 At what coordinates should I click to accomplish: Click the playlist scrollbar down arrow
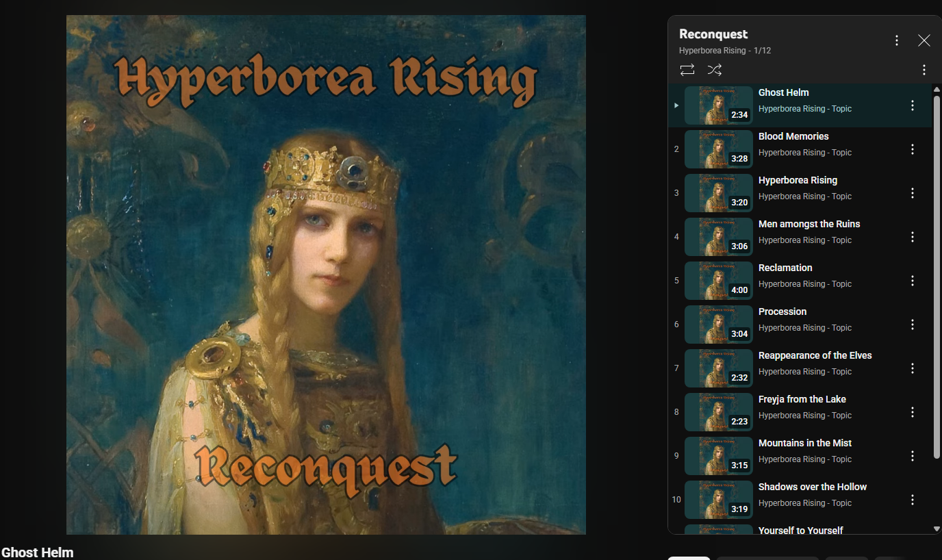(x=937, y=529)
